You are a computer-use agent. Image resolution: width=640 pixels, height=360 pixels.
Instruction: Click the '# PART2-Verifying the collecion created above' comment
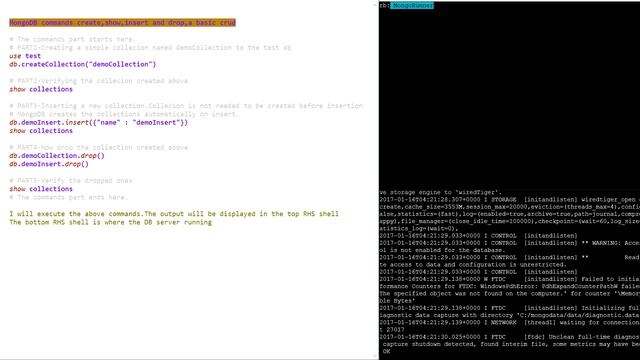coord(99,81)
